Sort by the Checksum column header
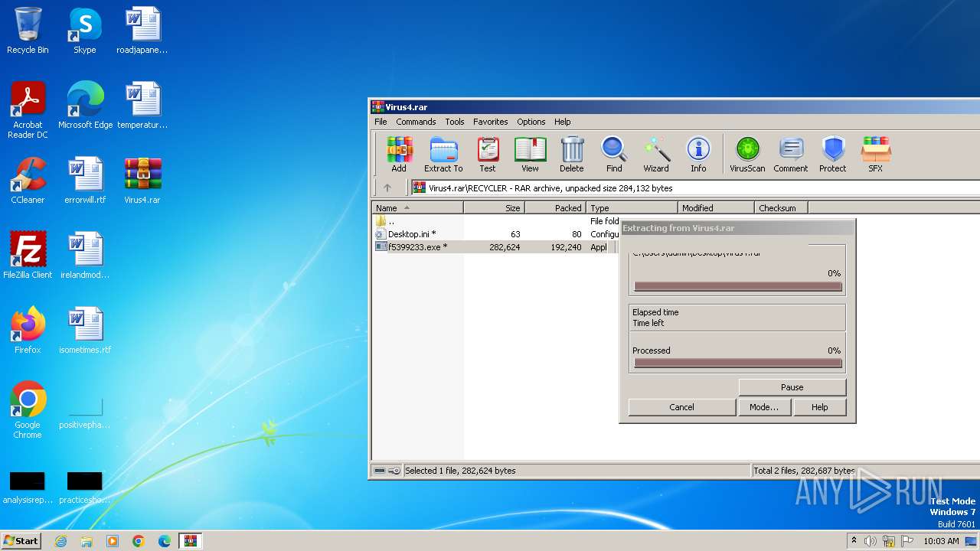Viewport: 980px width, 551px height. 782,207
